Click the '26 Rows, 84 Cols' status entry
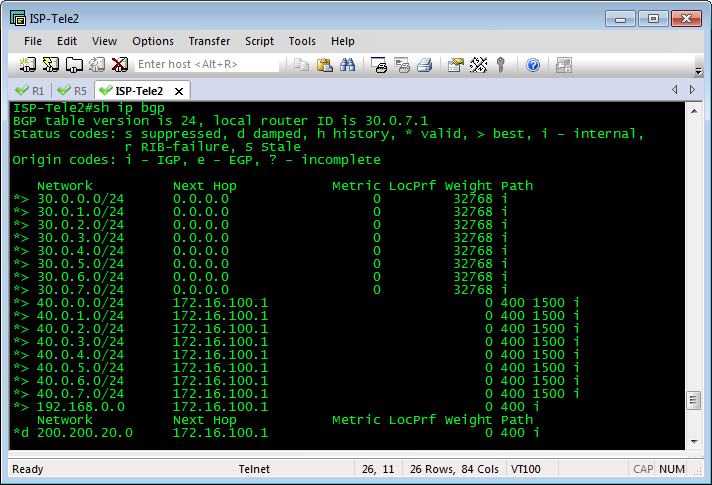 pyautogui.click(x=454, y=469)
